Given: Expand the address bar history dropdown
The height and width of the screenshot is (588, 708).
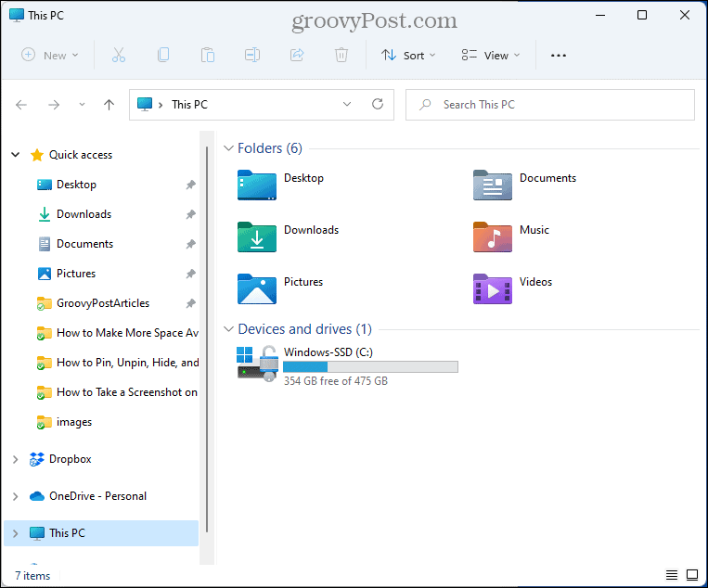Looking at the screenshot, I should (x=347, y=104).
